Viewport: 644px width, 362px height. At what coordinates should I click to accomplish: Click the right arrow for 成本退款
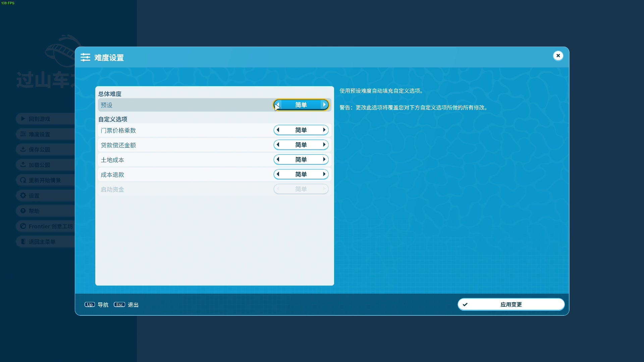[324, 174]
